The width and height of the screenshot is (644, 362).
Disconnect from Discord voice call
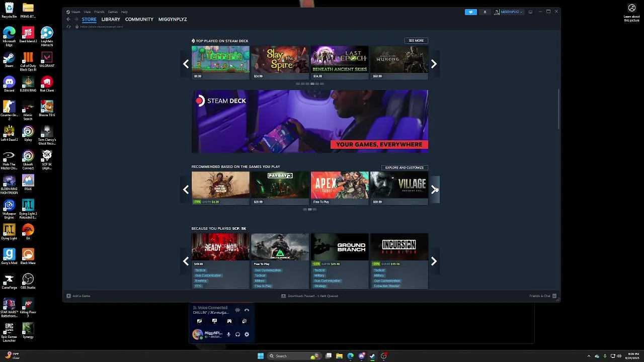pos(247,310)
